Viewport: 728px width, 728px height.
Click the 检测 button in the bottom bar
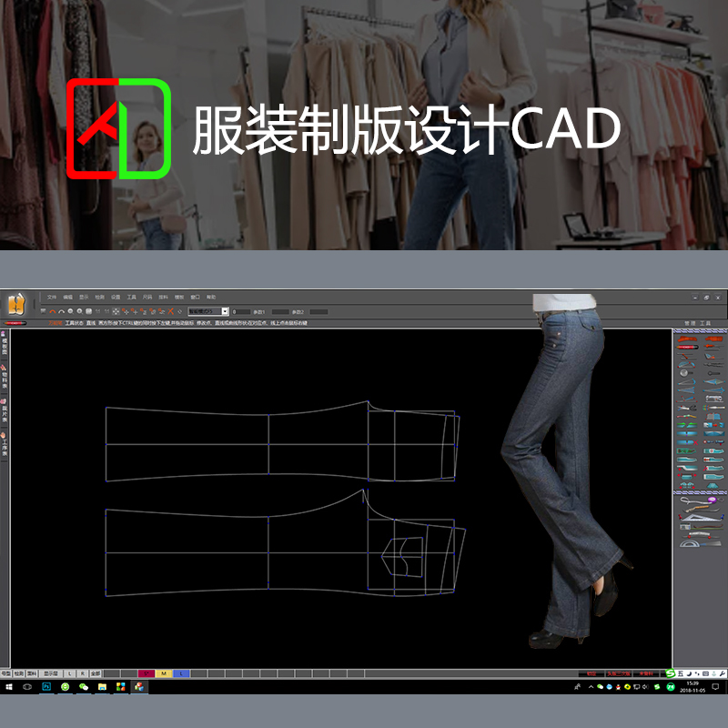click(18, 673)
